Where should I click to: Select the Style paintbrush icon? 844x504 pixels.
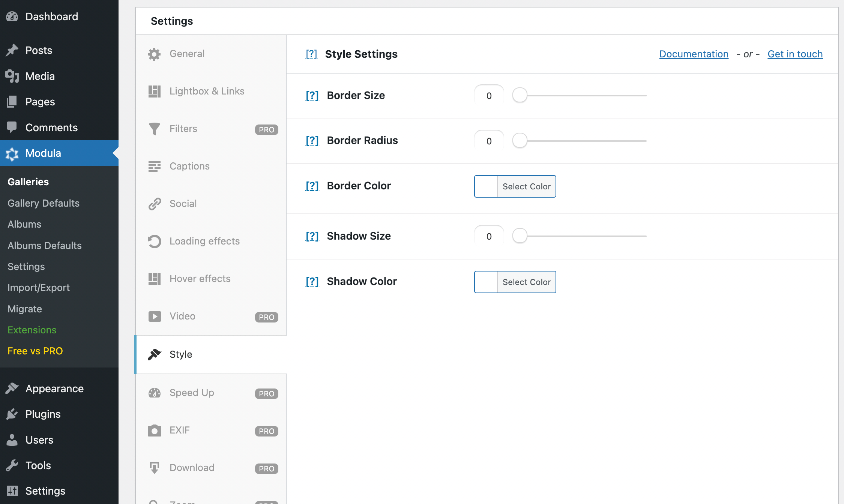click(154, 354)
